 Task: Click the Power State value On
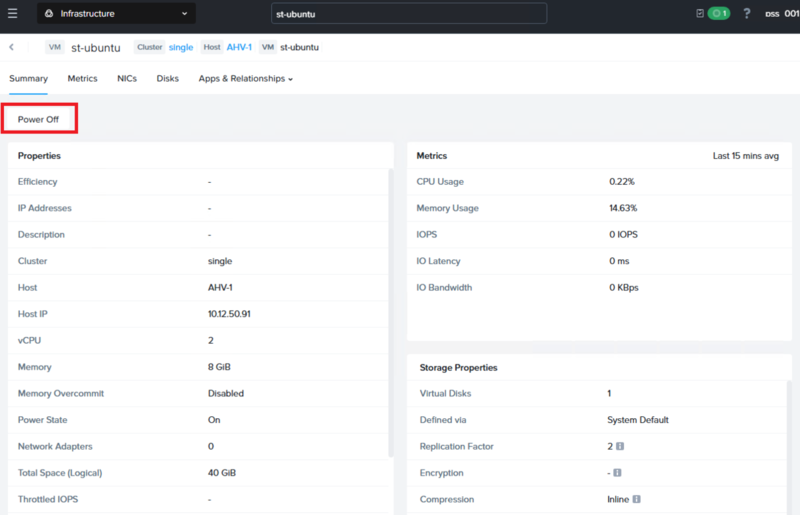click(214, 420)
